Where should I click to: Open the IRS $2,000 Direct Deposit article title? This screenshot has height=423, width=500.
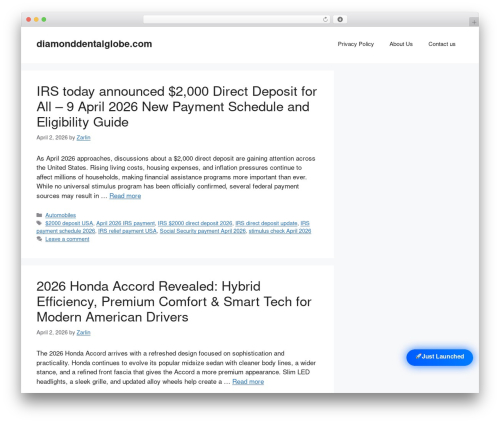coord(177,107)
